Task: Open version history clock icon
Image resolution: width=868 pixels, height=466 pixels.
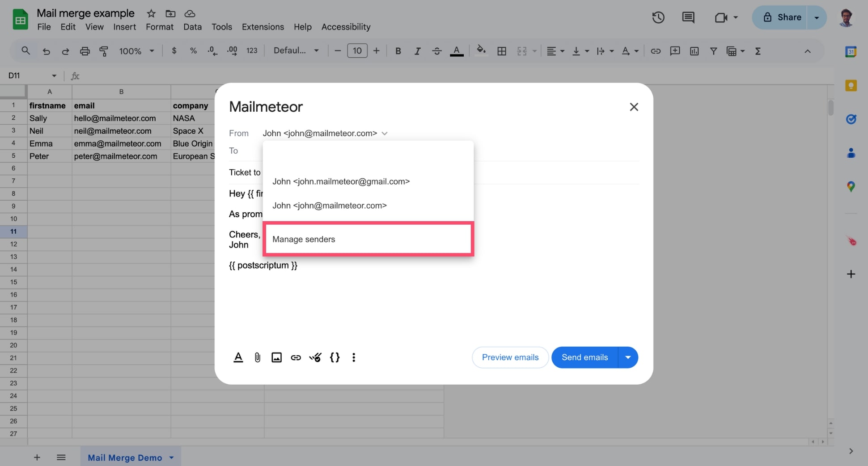Action: click(x=658, y=17)
